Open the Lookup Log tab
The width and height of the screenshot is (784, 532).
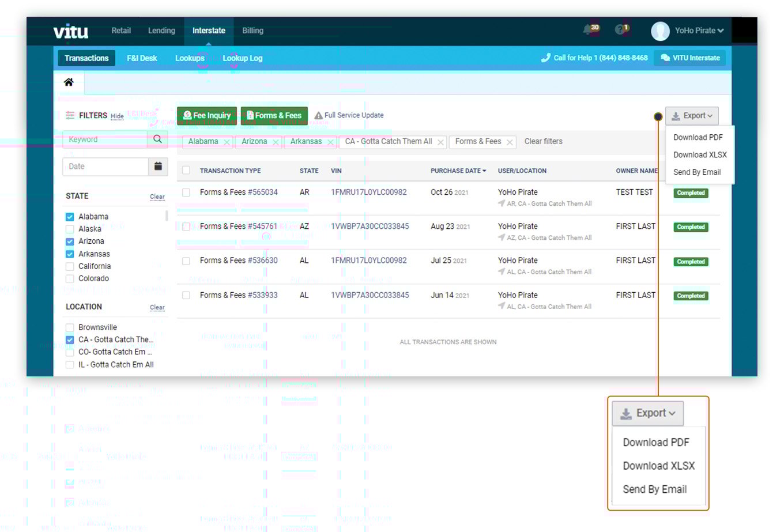pos(242,58)
